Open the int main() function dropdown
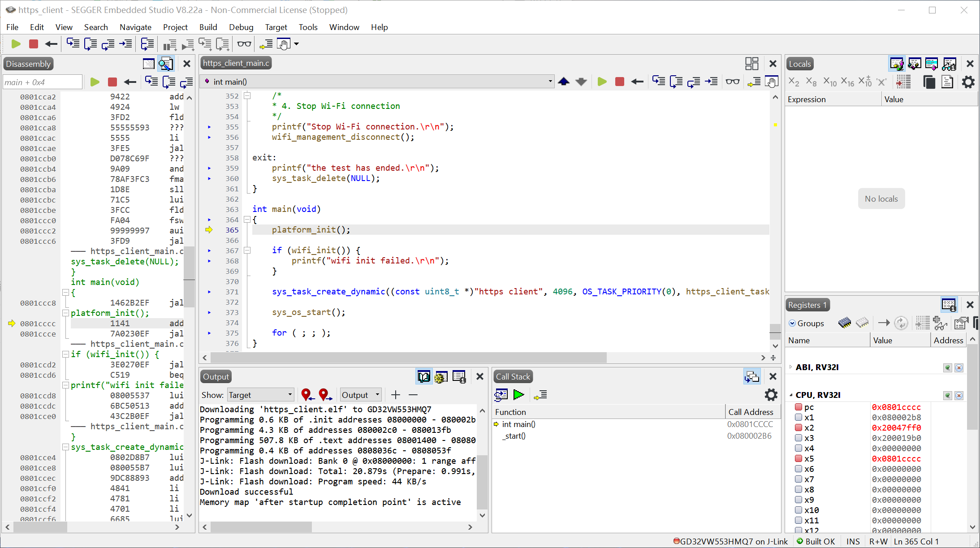980x548 pixels. tap(550, 82)
